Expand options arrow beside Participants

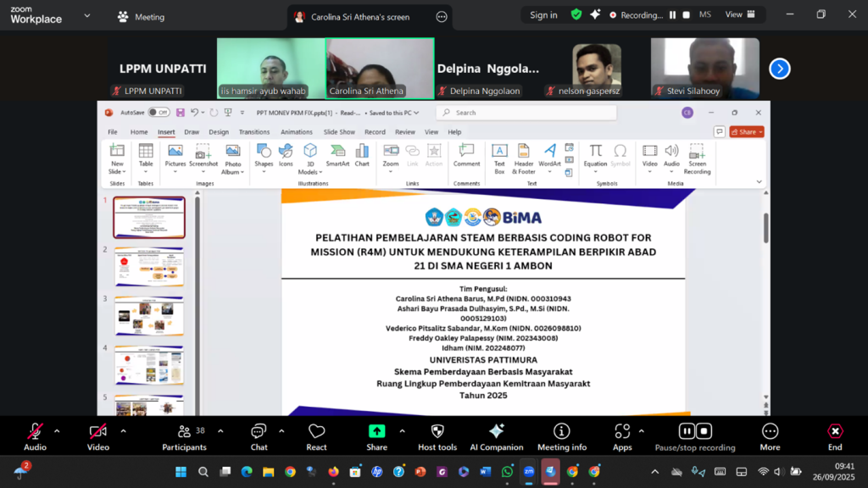220,431
